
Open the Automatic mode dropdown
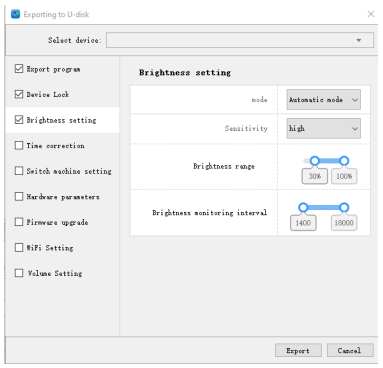click(323, 100)
